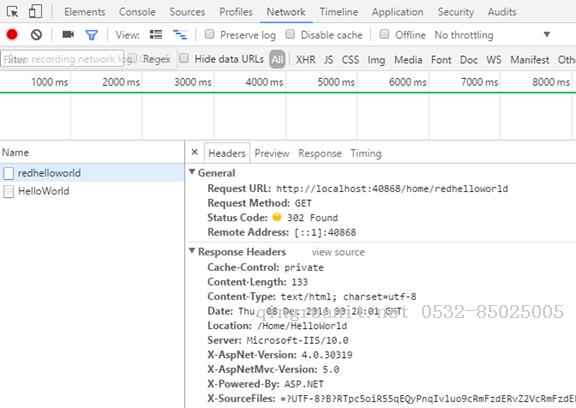Enable the Preserve log checkbox
The height and width of the screenshot is (408, 576).
(x=209, y=34)
